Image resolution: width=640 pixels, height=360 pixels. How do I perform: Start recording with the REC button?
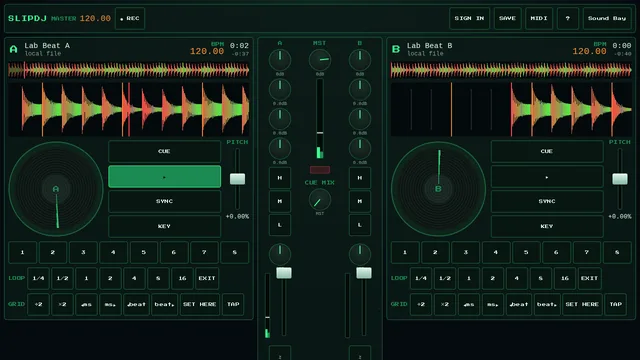tap(130, 18)
